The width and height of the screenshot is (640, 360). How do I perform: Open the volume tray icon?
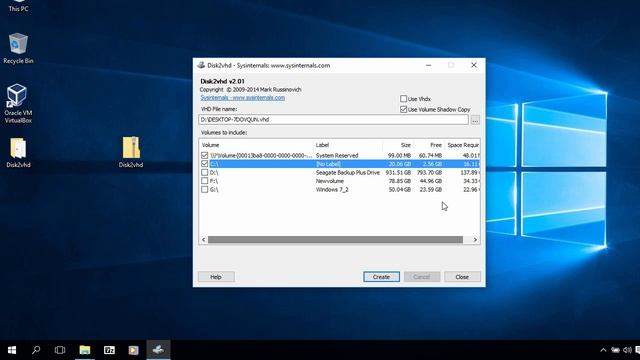(628, 350)
